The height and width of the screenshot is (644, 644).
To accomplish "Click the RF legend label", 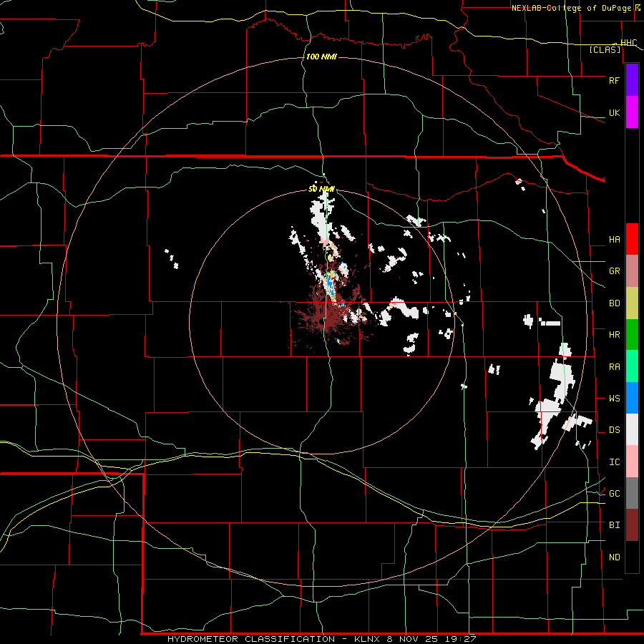I will [614, 80].
